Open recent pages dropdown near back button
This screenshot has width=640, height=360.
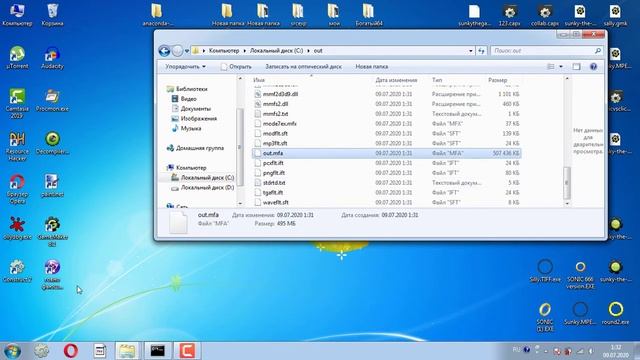pyautogui.click(x=187, y=51)
